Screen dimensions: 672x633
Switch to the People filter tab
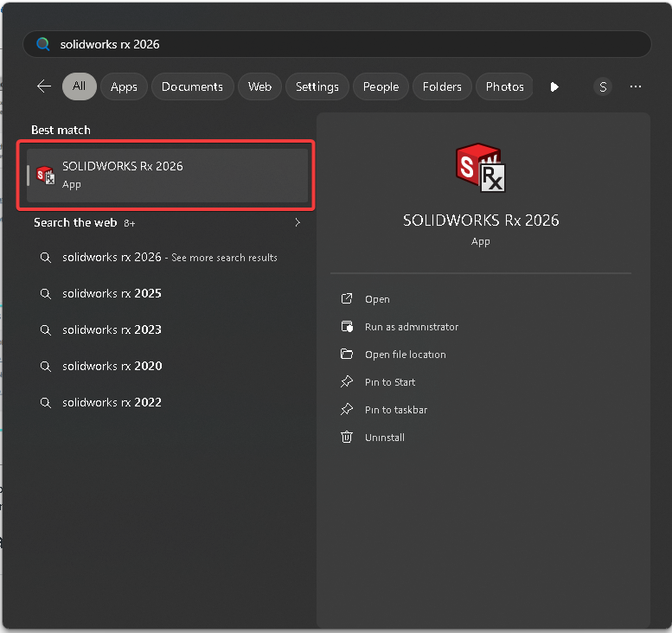381,86
